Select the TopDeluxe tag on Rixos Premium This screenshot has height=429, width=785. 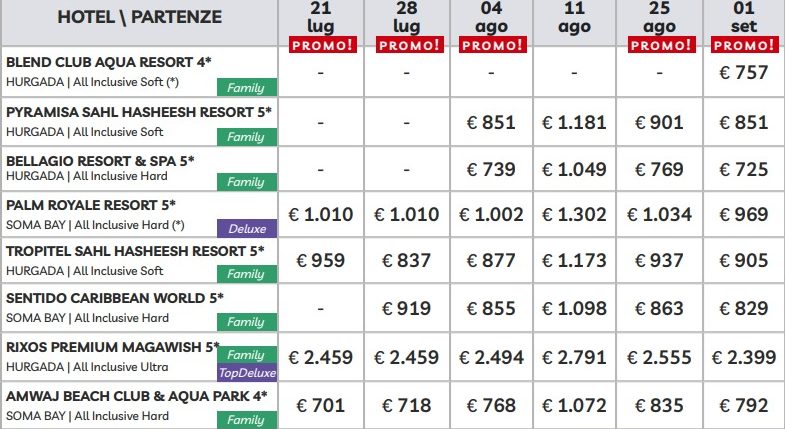click(x=247, y=372)
